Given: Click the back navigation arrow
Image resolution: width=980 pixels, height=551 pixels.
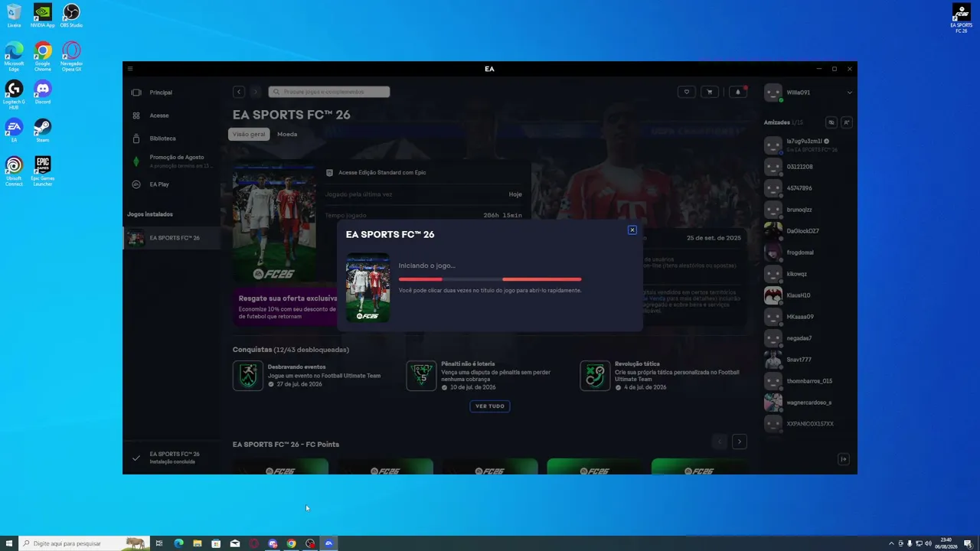Looking at the screenshot, I should (239, 92).
